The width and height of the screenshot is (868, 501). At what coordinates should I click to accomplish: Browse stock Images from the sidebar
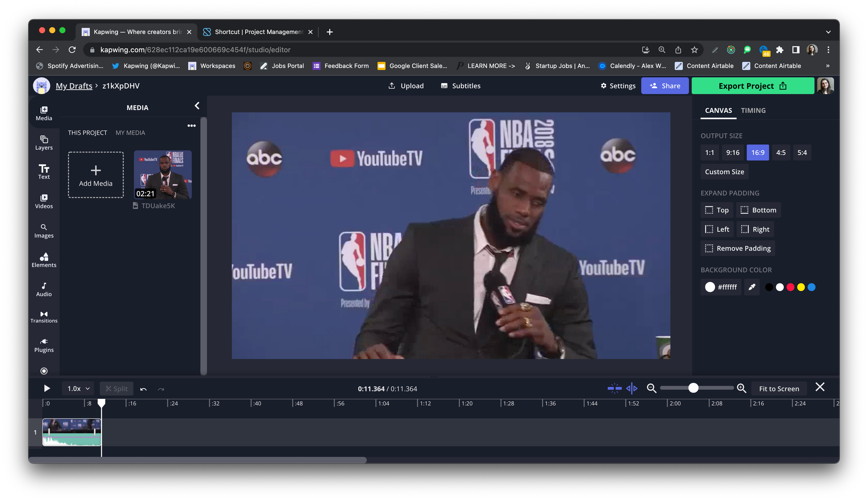(x=43, y=230)
